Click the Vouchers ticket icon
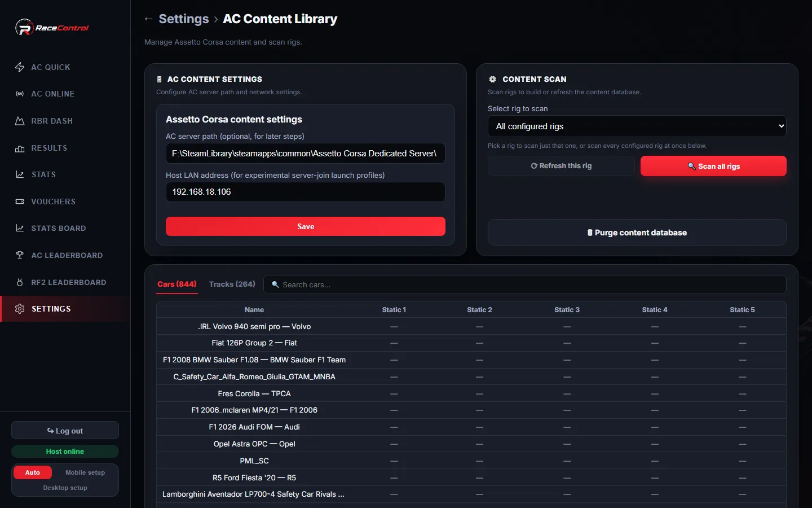Screen dimensions: 812x508 [x=20, y=202]
